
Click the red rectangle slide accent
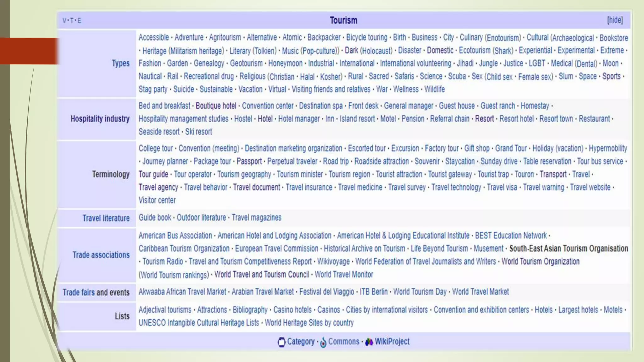29,51
